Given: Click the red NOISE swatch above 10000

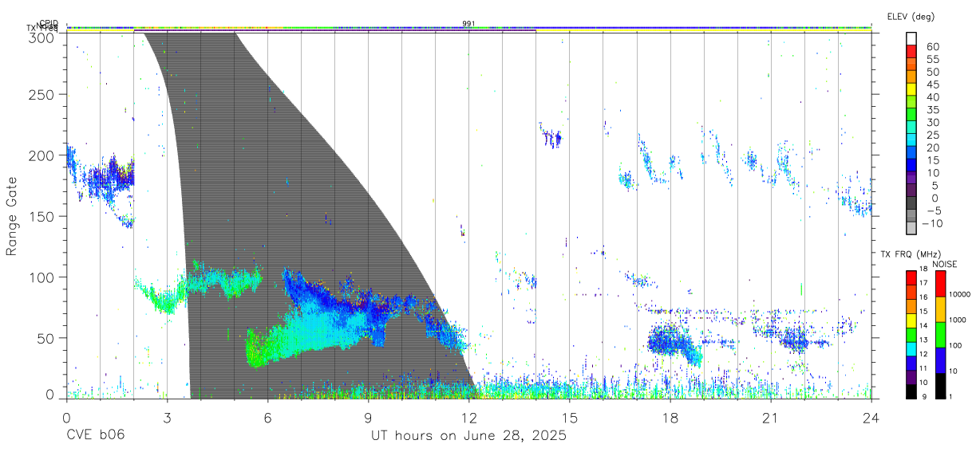Looking at the screenshot, I should pos(939,283).
